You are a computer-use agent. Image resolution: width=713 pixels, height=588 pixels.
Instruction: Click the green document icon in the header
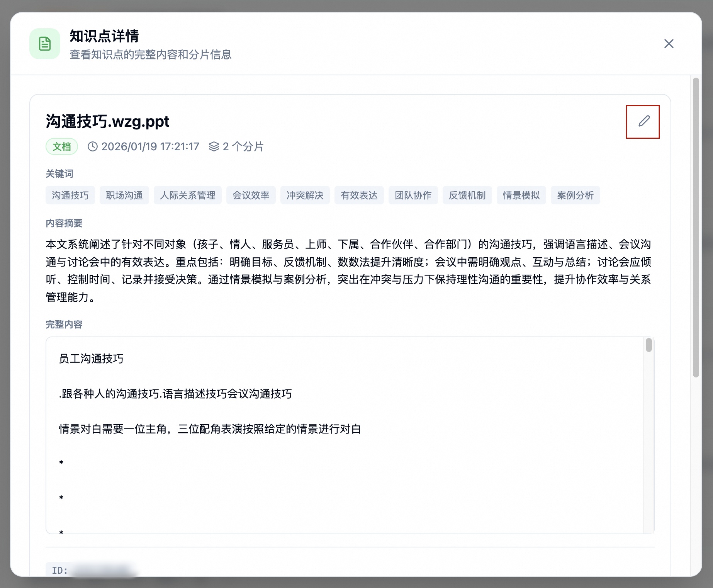click(44, 44)
